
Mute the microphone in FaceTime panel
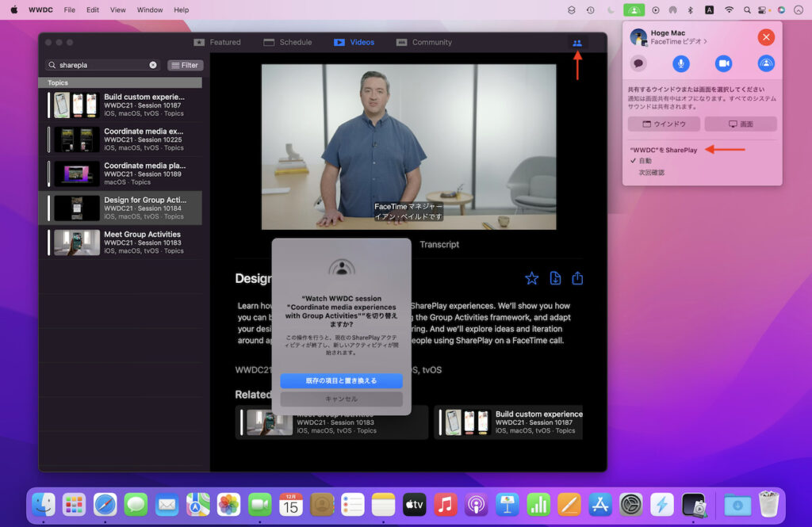681,63
